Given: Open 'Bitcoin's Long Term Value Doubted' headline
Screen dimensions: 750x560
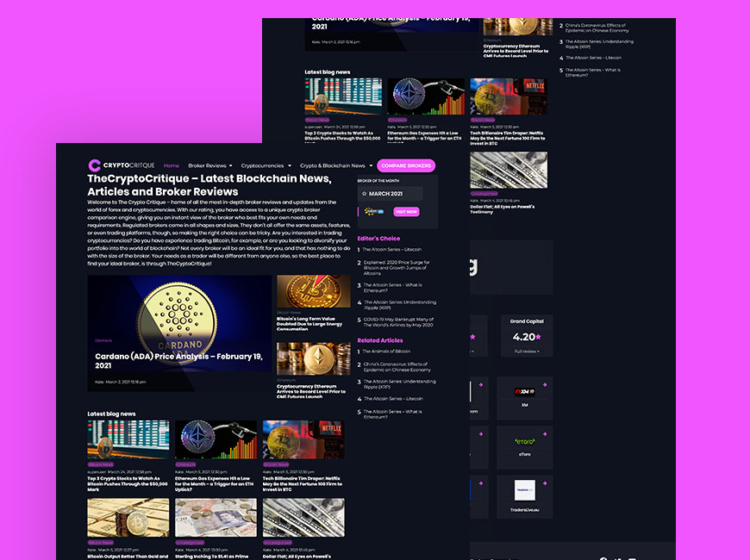Looking at the screenshot, I should pos(309,324).
